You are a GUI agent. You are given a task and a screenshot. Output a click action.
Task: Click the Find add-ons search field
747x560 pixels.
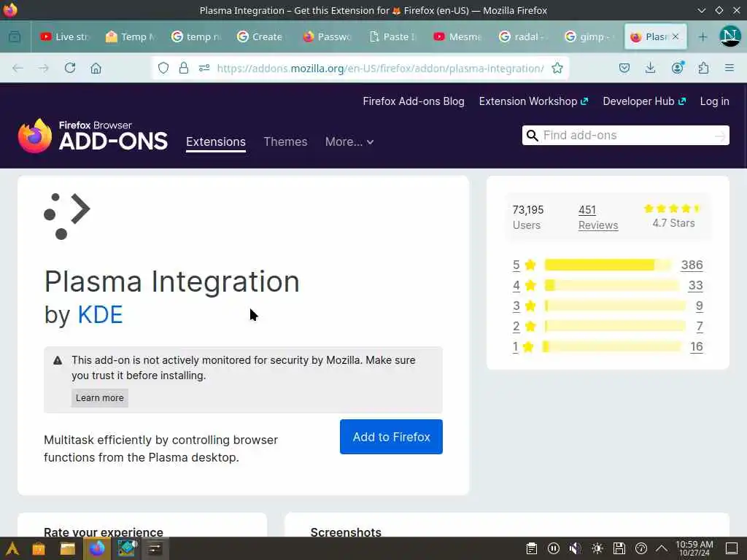click(625, 136)
